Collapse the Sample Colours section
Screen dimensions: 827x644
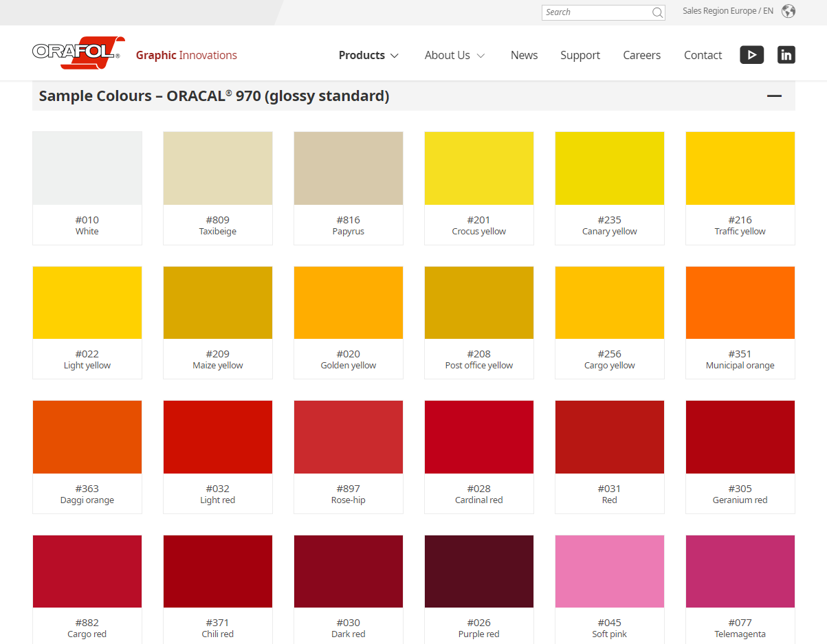[x=775, y=96]
